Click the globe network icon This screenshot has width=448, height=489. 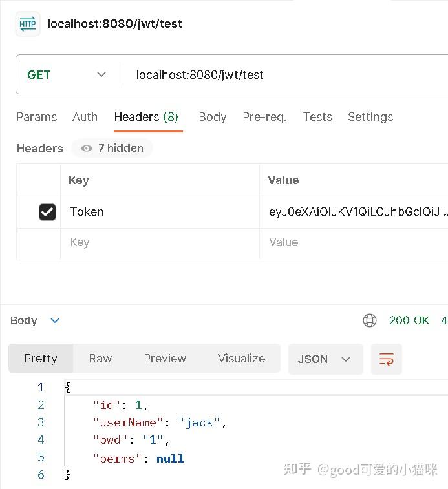click(370, 320)
